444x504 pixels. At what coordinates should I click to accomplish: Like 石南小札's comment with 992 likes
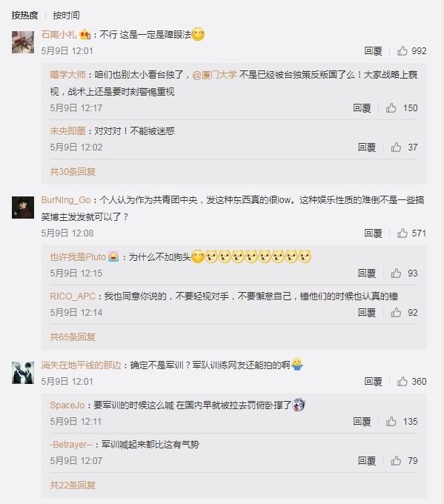(402, 51)
